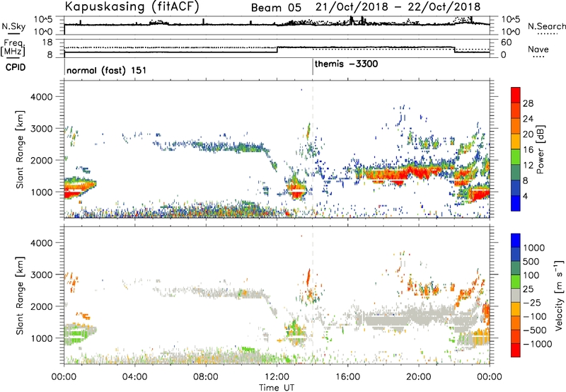Screen dimensions: 566x392
Task: Click the "Time UT" axis title
Action: click(277, 388)
